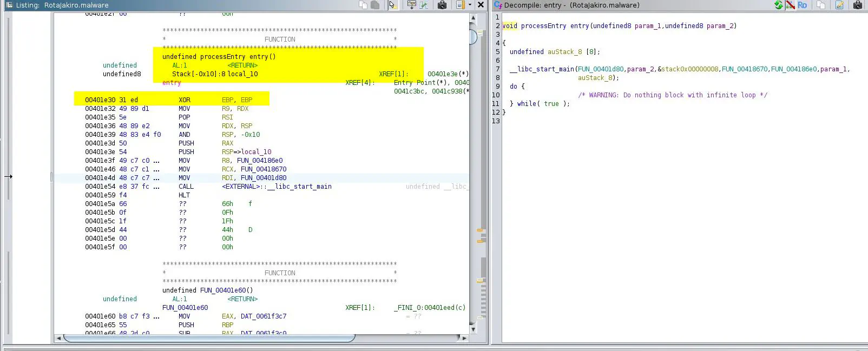Re-decompile using the green refresh icon

click(x=778, y=5)
